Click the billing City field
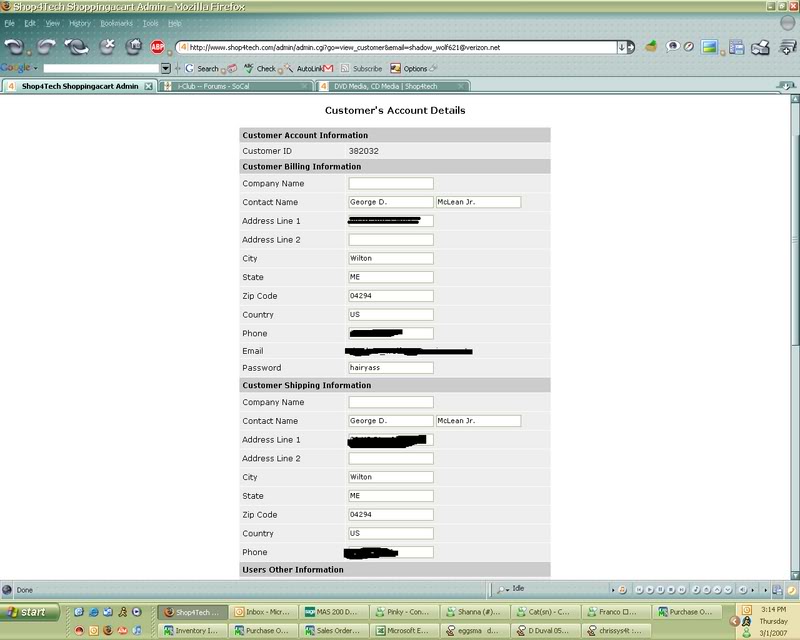 pos(390,258)
